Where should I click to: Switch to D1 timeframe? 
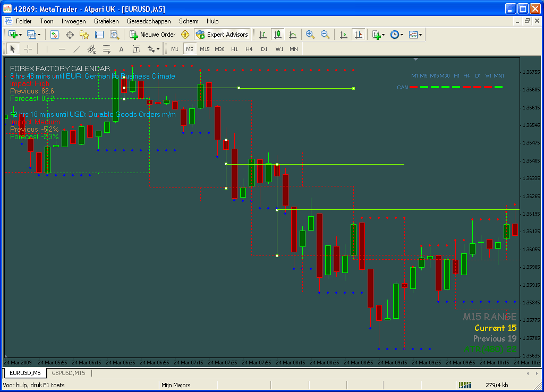265,49
